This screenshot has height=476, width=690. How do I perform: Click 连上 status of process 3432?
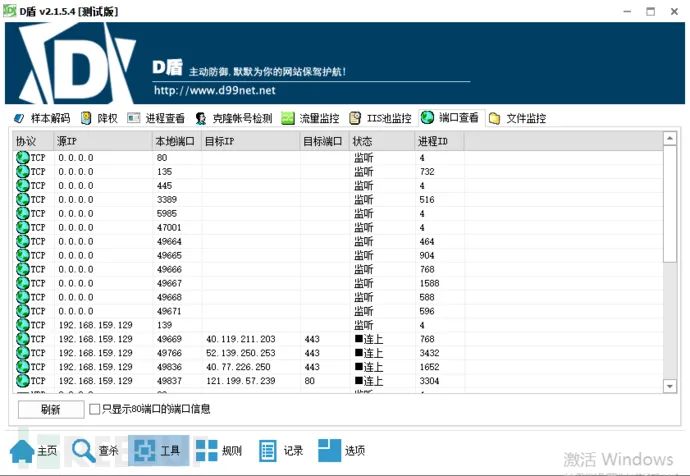point(369,353)
